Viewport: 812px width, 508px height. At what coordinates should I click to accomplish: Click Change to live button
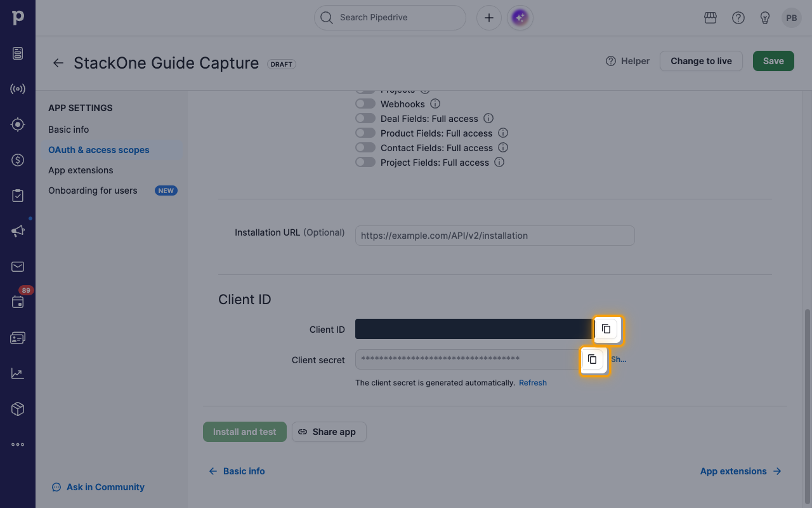(x=701, y=61)
